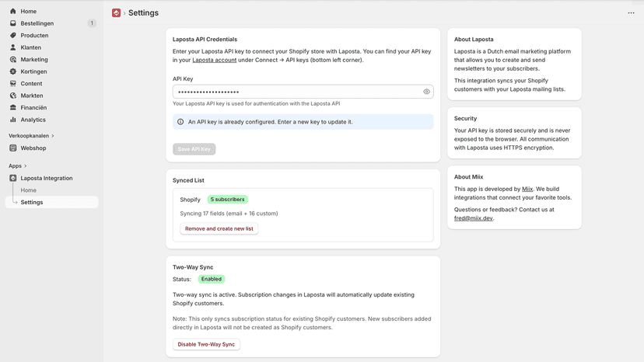
Task: Click the Two-Way Sync heading
Action: coord(193,267)
